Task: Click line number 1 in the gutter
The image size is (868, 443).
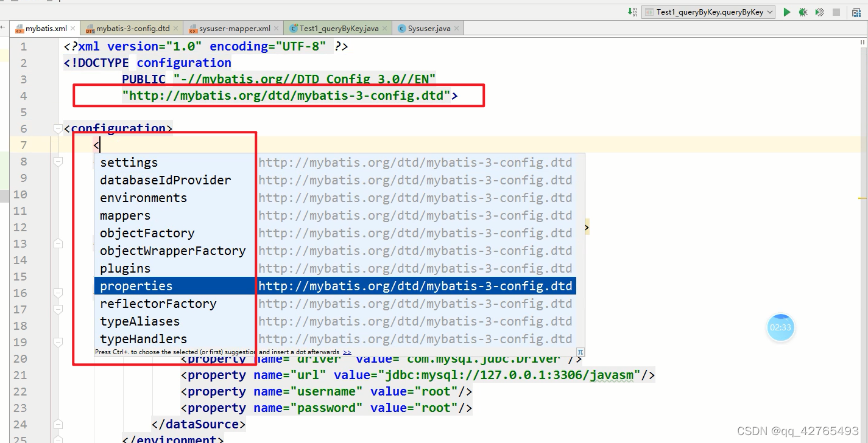Action: tap(24, 47)
